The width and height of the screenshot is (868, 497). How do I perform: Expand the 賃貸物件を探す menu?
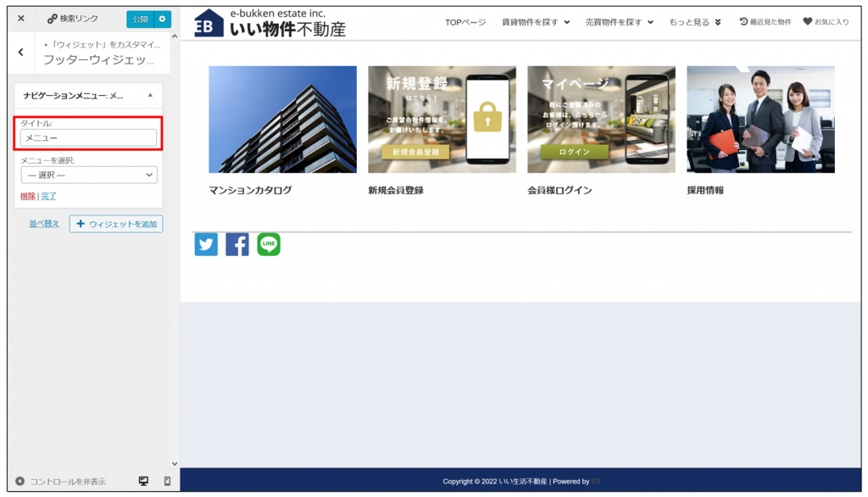click(536, 22)
